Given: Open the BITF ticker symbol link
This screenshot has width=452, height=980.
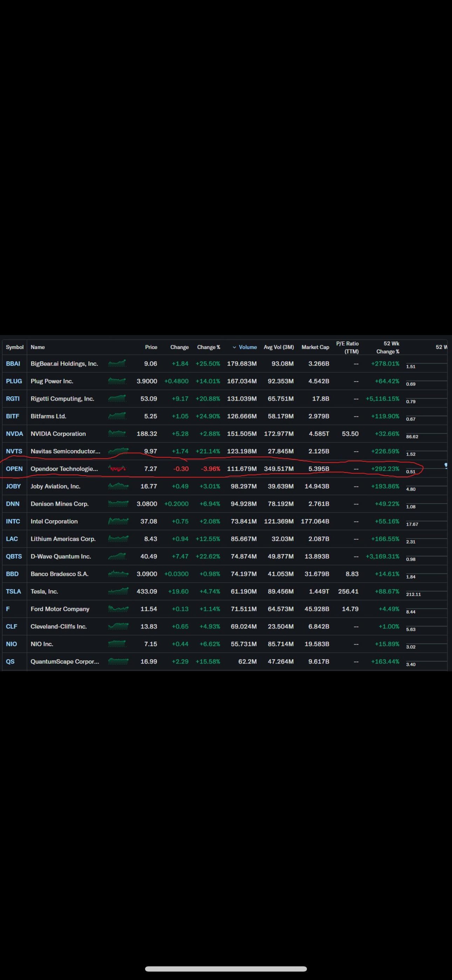Looking at the screenshot, I should click(x=12, y=416).
